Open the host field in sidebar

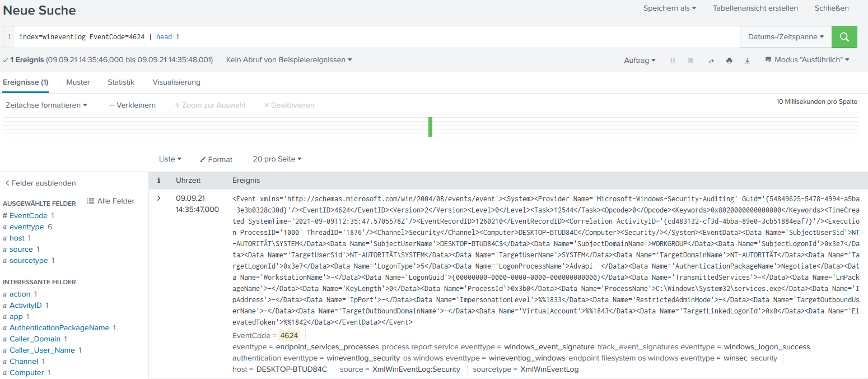[17, 238]
